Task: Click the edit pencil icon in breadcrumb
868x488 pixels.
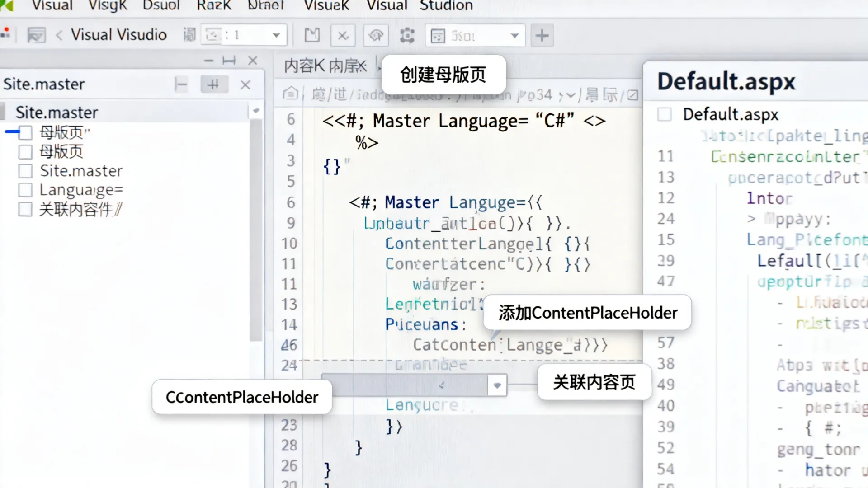Action: 633,95
